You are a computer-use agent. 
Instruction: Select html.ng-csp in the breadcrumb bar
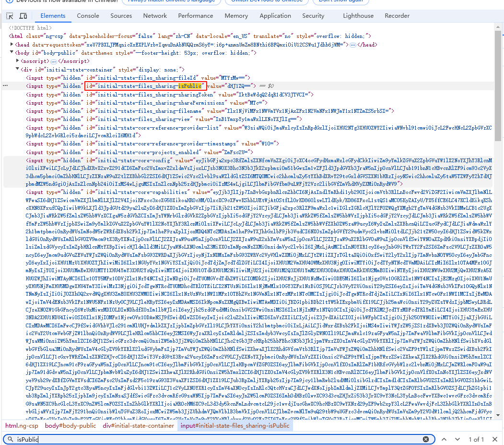(x=22, y=426)
